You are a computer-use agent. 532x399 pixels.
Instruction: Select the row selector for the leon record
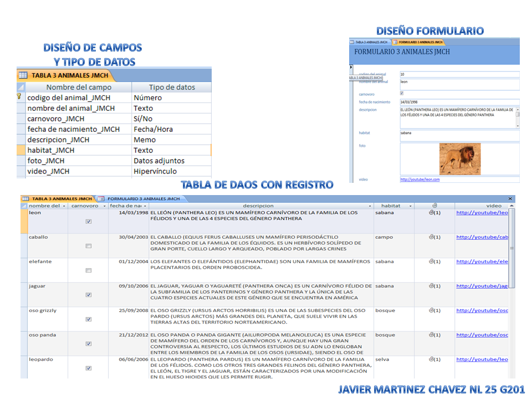pos(24,221)
